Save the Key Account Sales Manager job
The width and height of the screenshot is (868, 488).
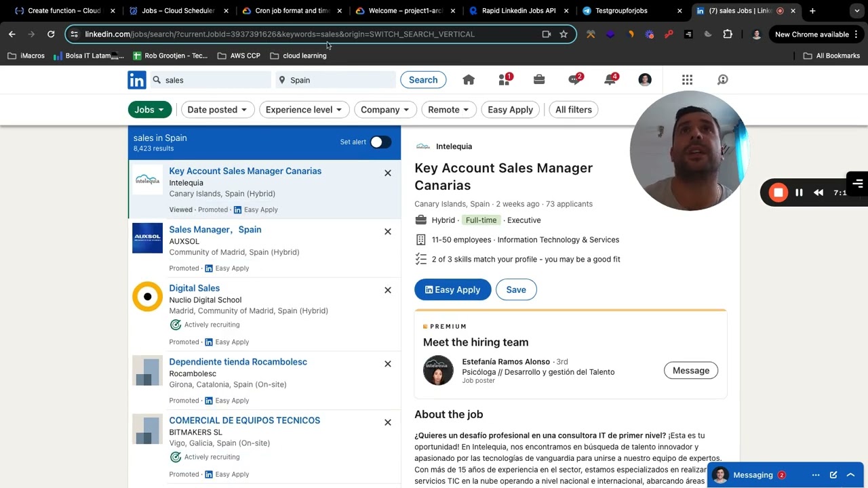click(x=516, y=289)
